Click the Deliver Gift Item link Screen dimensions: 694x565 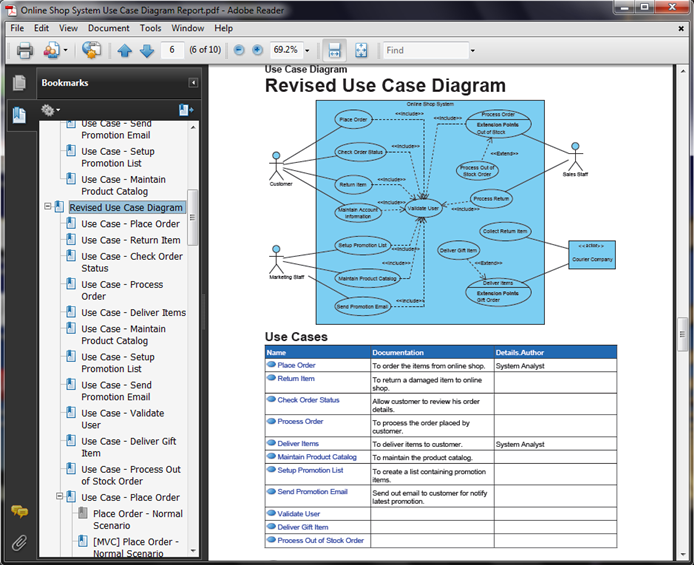303,527
